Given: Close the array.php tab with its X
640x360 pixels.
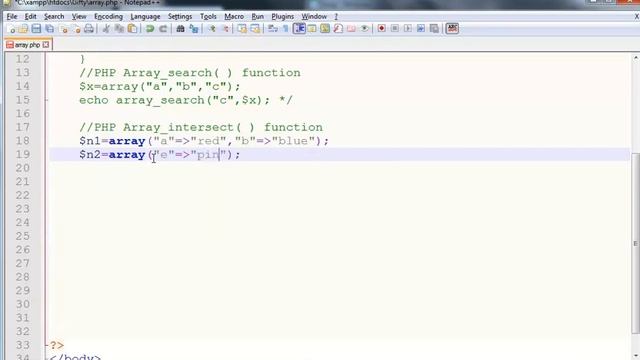Looking at the screenshot, I should pyautogui.click(x=46, y=44).
